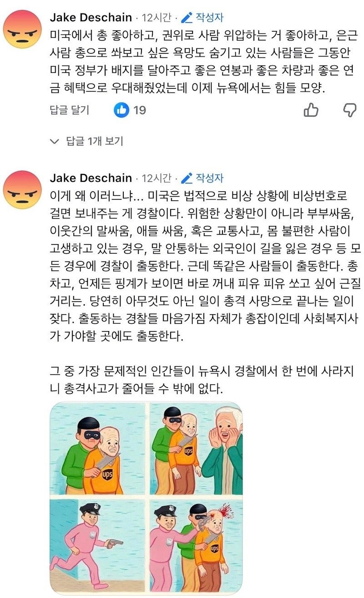The image size is (364, 598).
Task: Click the pencil icon on the second comment's 작성자 badge
Action: 187,178
